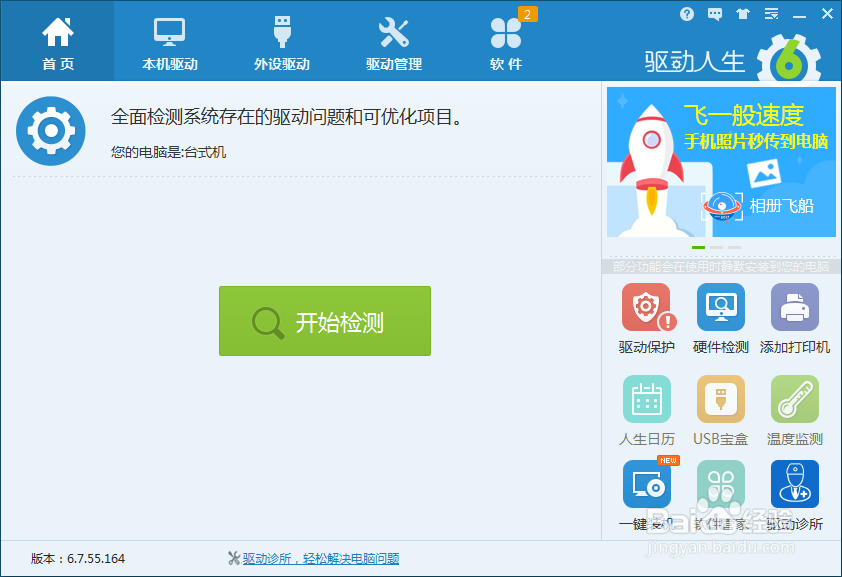842x577 pixels.
Task: Launch the 人生日历 calendar tool
Action: click(x=647, y=398)
